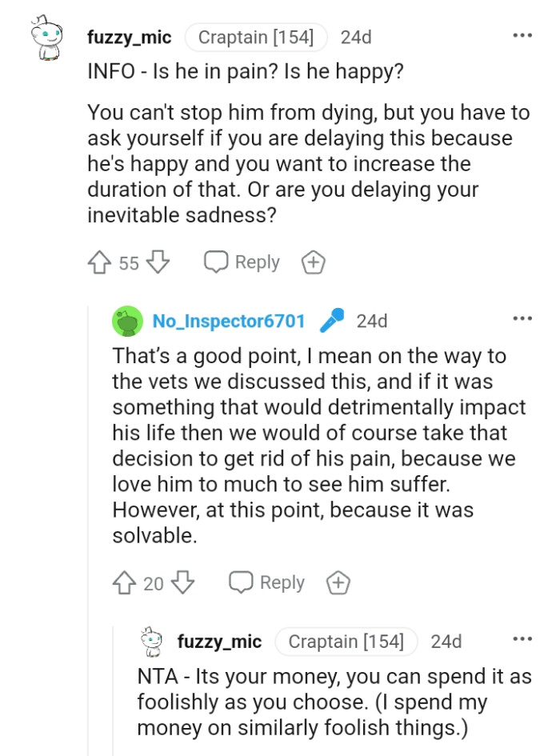Open the overflow menu on No_Inspector6701's reply
This screenshot has width=560, height=756.
coord(522,318)
